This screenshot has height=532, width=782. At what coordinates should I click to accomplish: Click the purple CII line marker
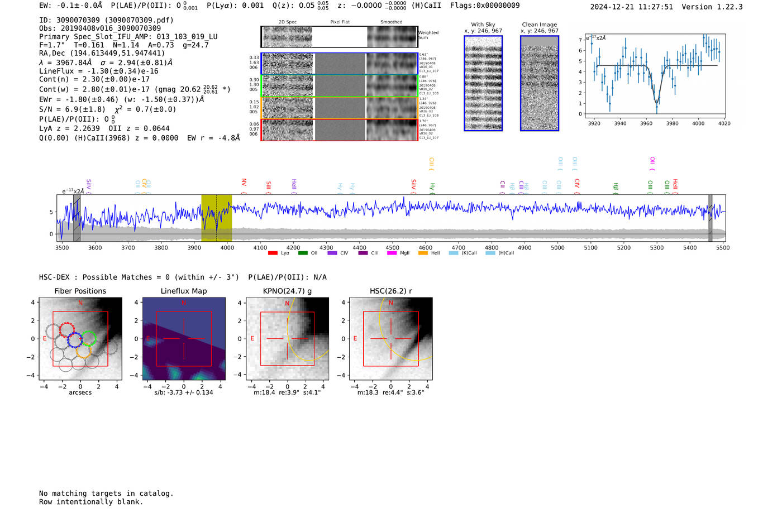point(503,188)
